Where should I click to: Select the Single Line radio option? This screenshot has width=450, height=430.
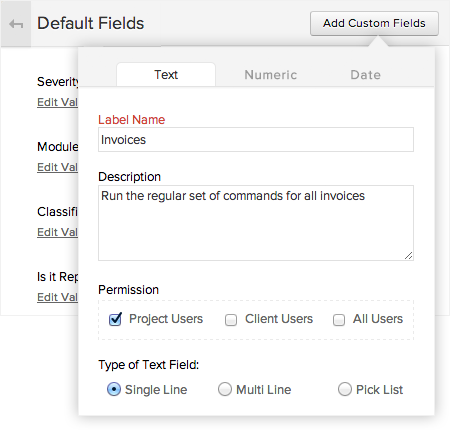pyautogui.click(x=114, y=389)
